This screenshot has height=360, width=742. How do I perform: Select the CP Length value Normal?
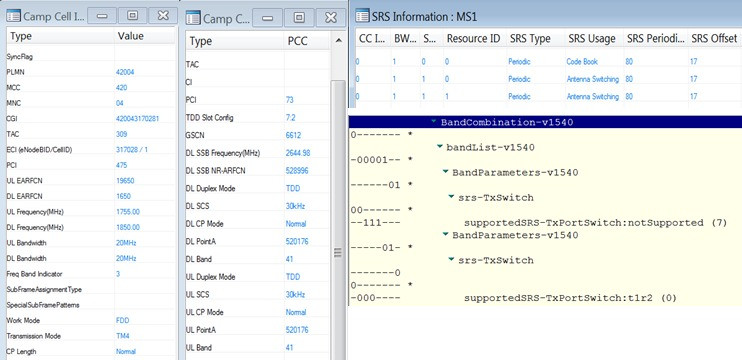[126, 351]
